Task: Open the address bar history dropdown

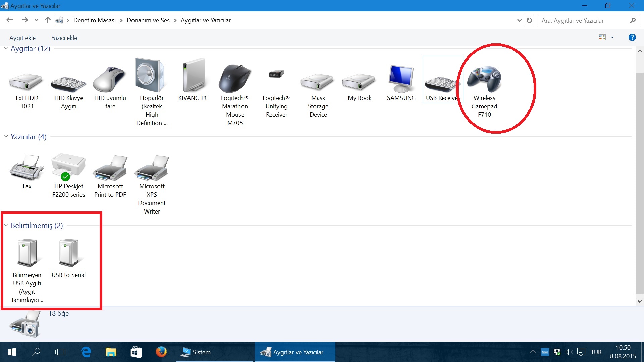Action: [520, 20]
